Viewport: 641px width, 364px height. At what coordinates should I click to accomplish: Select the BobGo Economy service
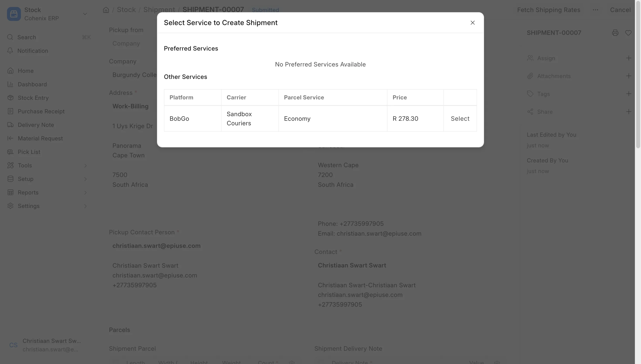(x=460, y=119)
